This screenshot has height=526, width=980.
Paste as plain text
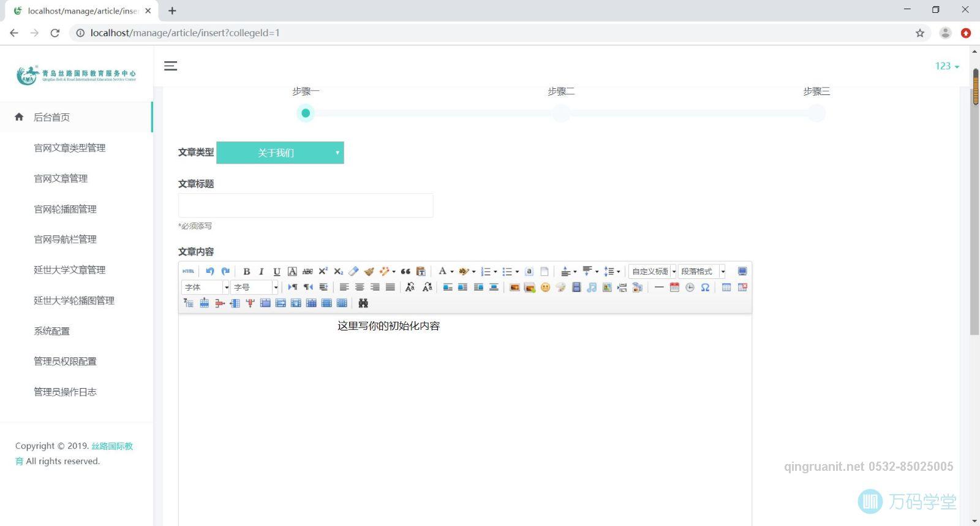tap(421, 271)
